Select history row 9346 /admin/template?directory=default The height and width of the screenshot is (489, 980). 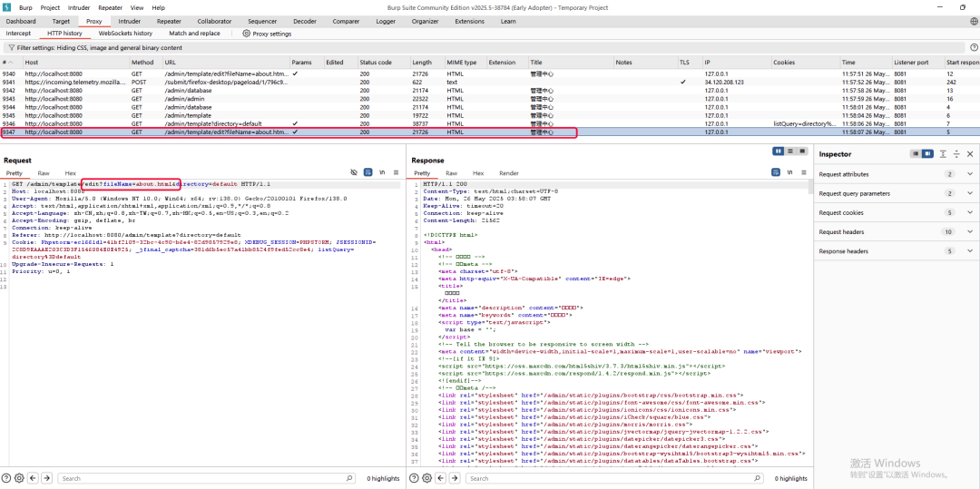490,123
